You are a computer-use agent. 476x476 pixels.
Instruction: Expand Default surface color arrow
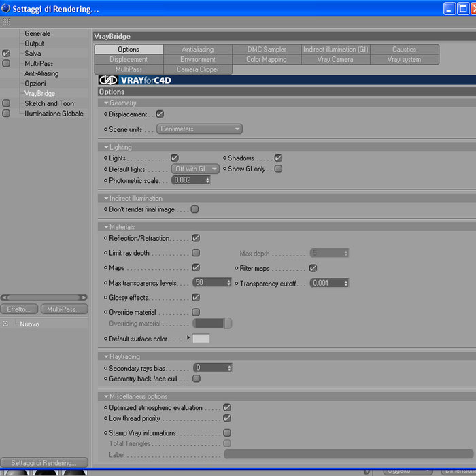pyautogui.click(x=188, y=337)
